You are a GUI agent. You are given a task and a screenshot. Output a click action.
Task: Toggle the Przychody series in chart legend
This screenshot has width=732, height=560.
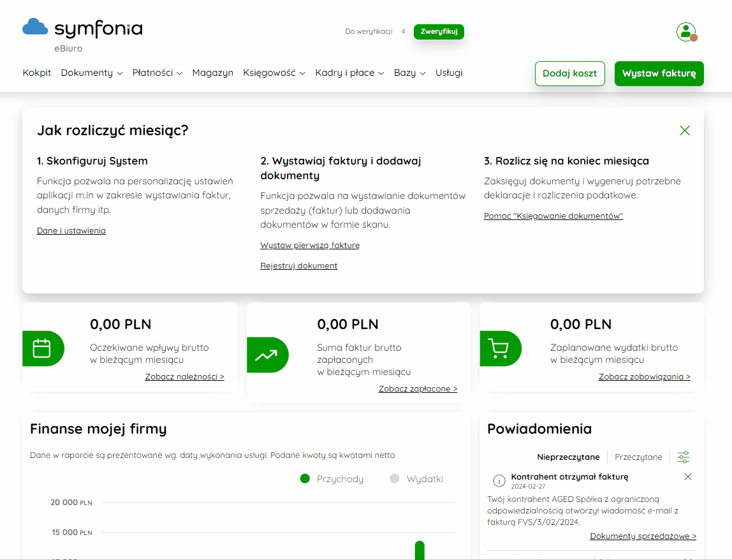(332, 479)
